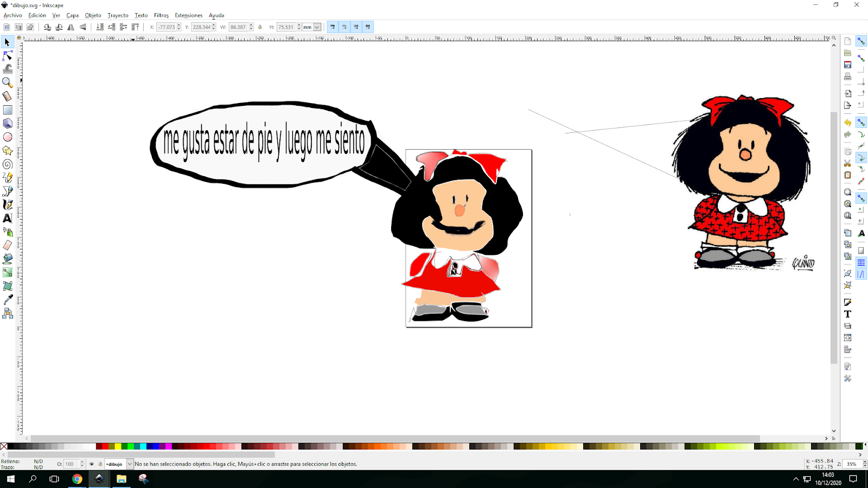This screenshot has width=868, height=488.
Task: Save the document with the floppy icon
Action: pyautogui.click(x=848, y=65)
